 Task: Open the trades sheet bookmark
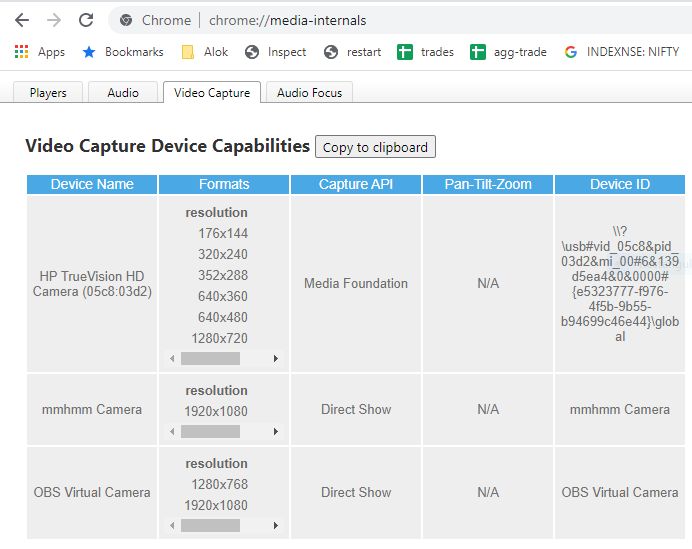pyautogui.click(x=425, y=52)
